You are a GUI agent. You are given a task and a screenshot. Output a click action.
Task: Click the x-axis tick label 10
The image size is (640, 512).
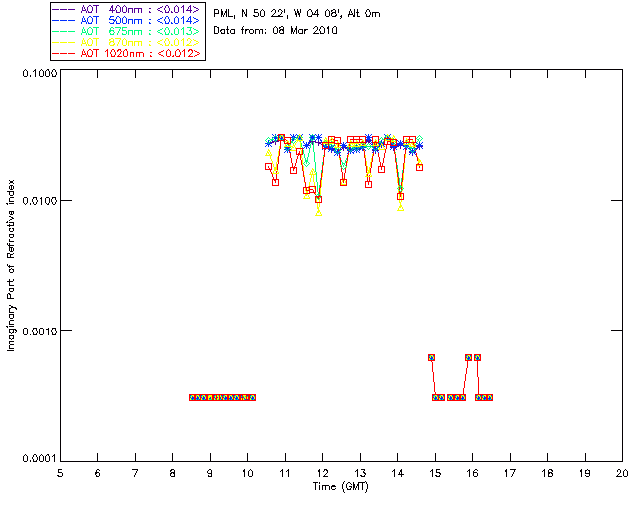tap(247, 473)
